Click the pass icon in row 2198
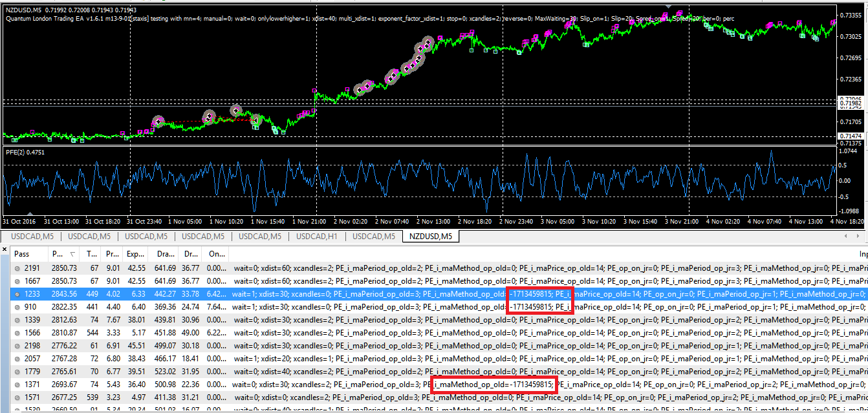The height and width of the screenshot is (413, 868). [x=17, y=346]
